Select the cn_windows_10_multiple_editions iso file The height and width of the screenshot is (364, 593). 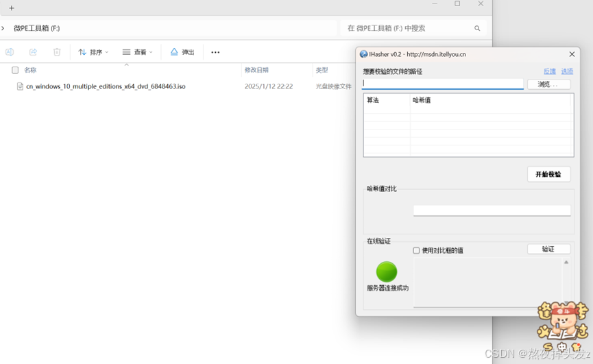click(106, 86)
